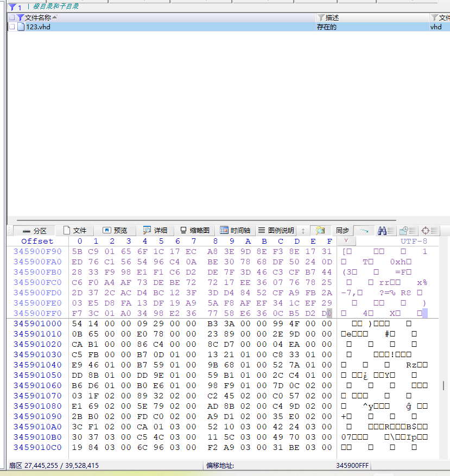The height and width of the screenshot is (476, 450).
Task: Switch to the 预览 tab
Action: [x=115, y=231]
